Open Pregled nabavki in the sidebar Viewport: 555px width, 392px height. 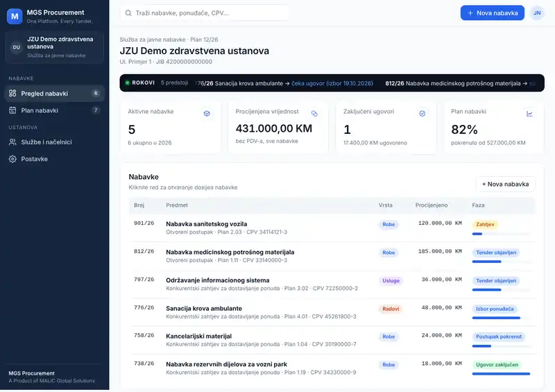tap(55, 93)
